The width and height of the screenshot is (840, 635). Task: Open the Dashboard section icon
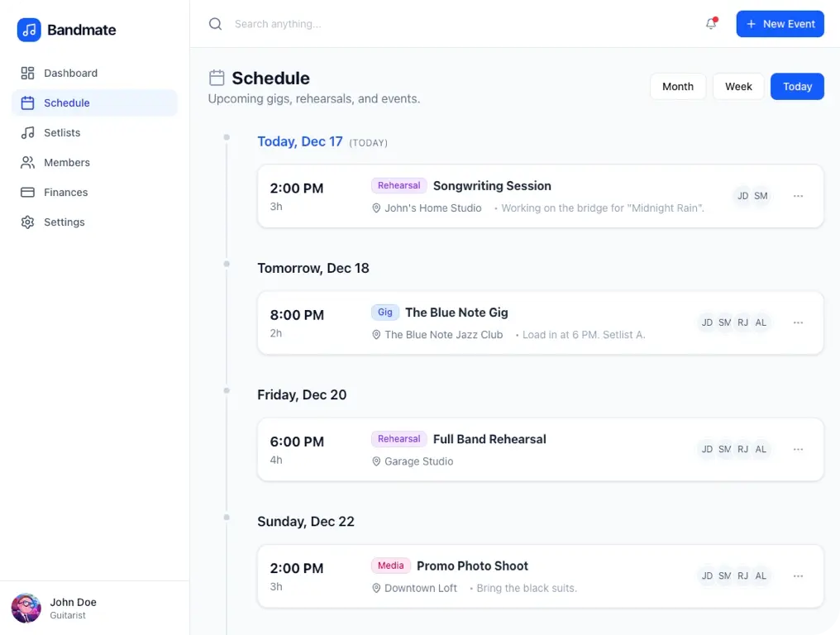(27, 73)
